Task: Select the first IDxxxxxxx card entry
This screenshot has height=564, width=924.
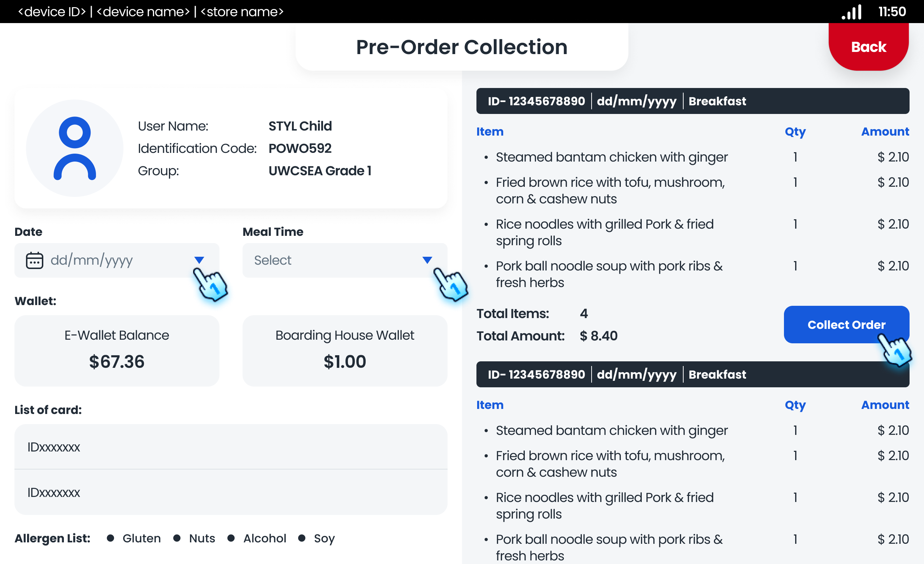Action: click(231, 447)
